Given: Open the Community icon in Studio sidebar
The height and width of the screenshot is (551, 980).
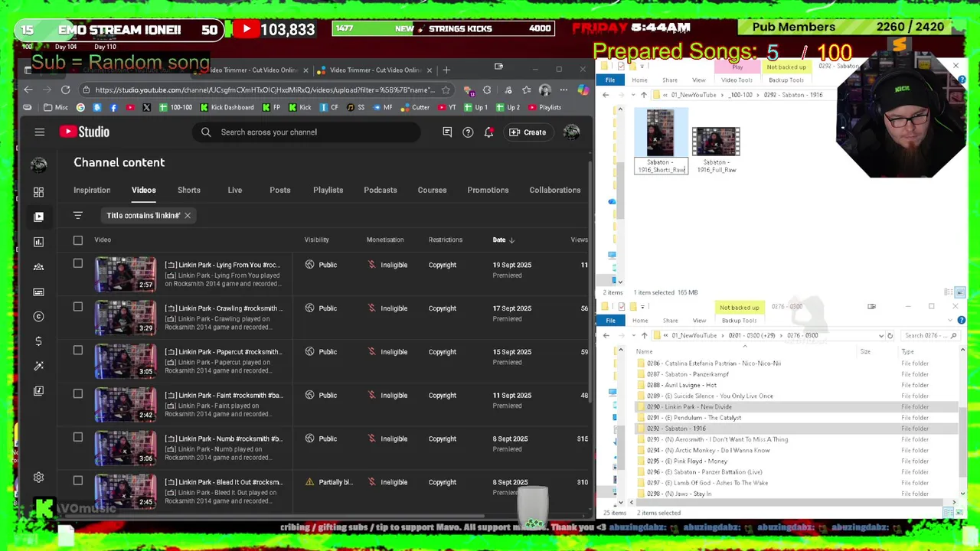Looking at the screenshot, I should point(38,266).
